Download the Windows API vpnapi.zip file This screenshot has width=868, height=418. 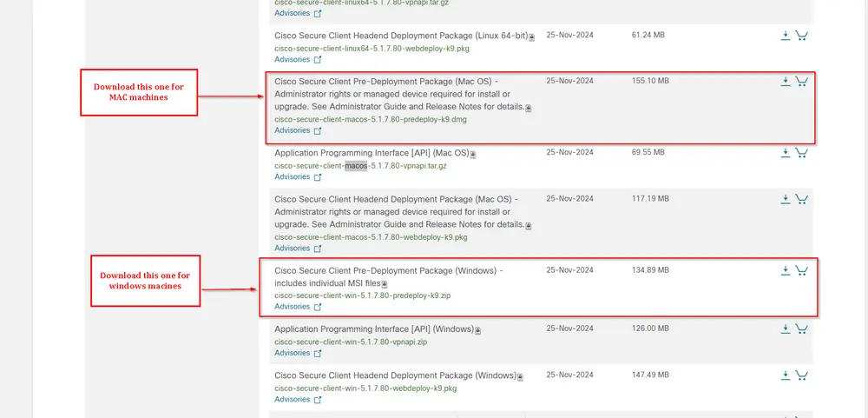click(785, 328)
